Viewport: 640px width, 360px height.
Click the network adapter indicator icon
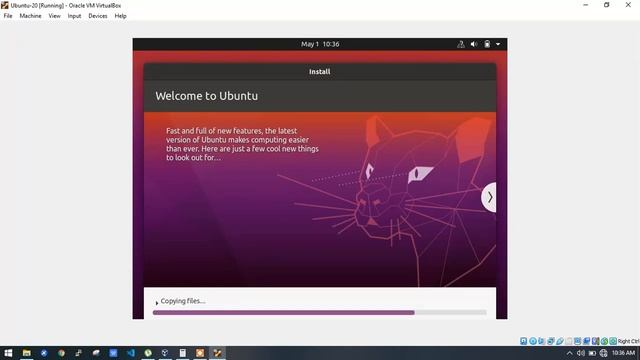550,341
